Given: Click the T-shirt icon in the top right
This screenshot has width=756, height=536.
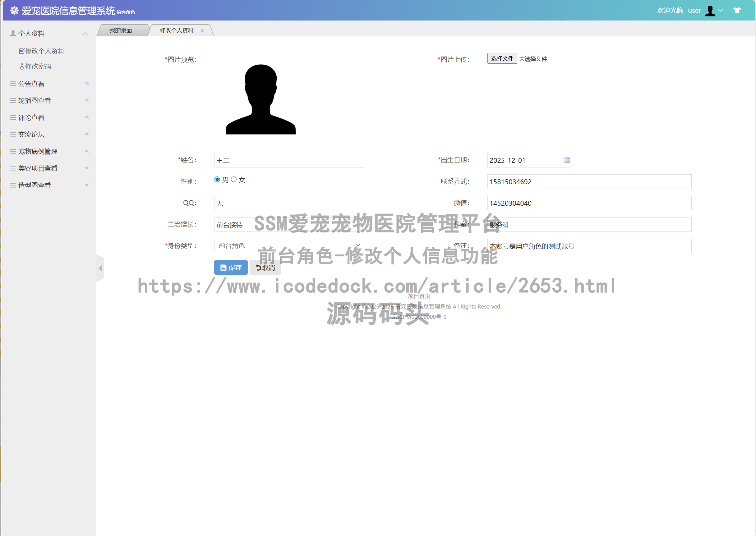Looking at the screenshot, I should pyautogui.click(x=738, y=10).
